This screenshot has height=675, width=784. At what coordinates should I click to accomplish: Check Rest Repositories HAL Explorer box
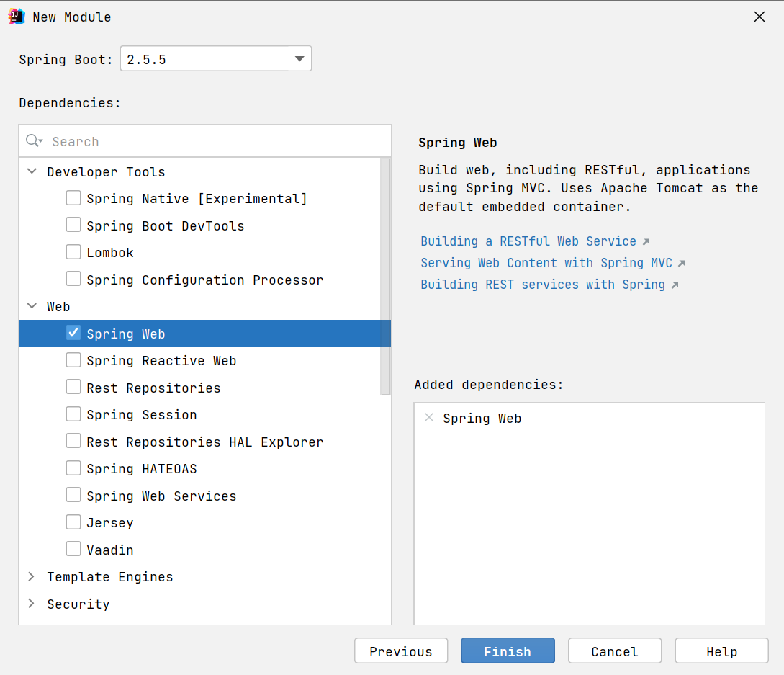(73, 442)
